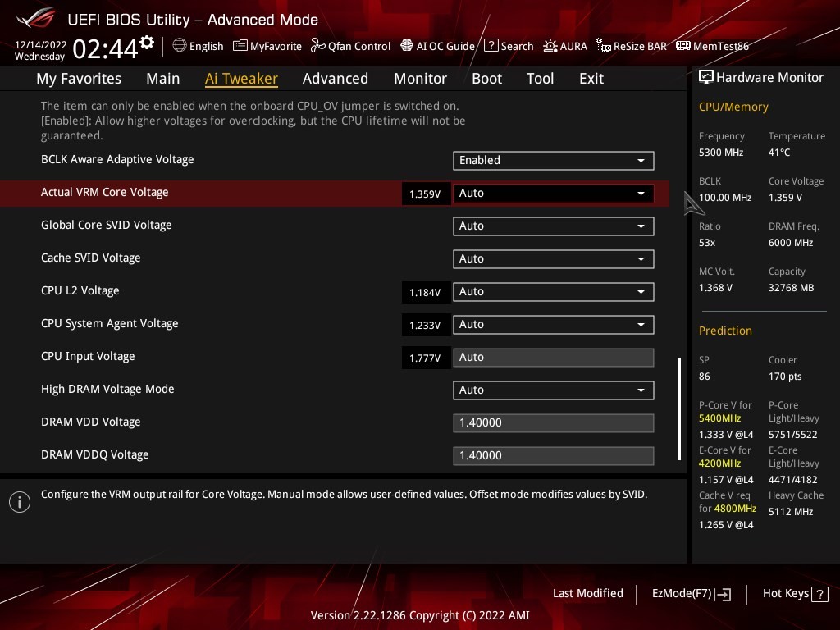Click the settings gear icon beside the clock
The height and width of the screenshot is (630, 840).
click(x=147, y=43)
